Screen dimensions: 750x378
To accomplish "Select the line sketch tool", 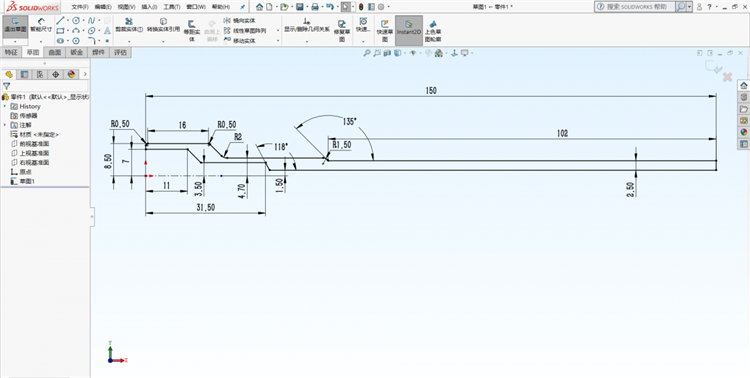I will tap(60, 21).
